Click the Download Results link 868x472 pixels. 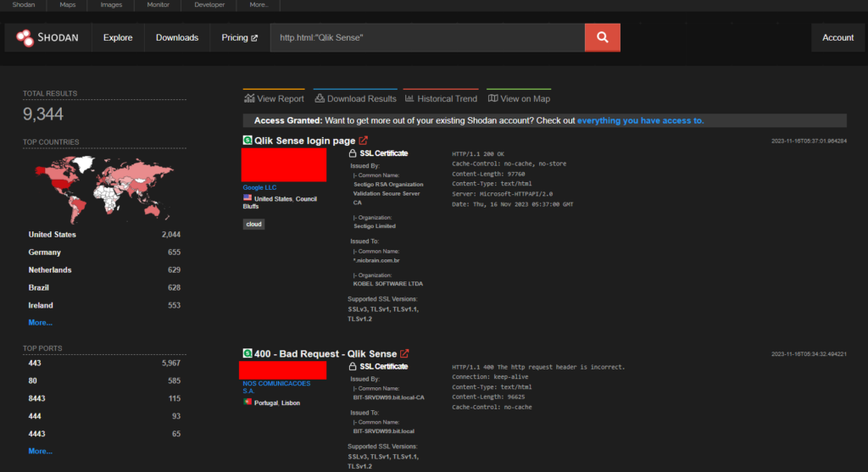pos(355,98)
